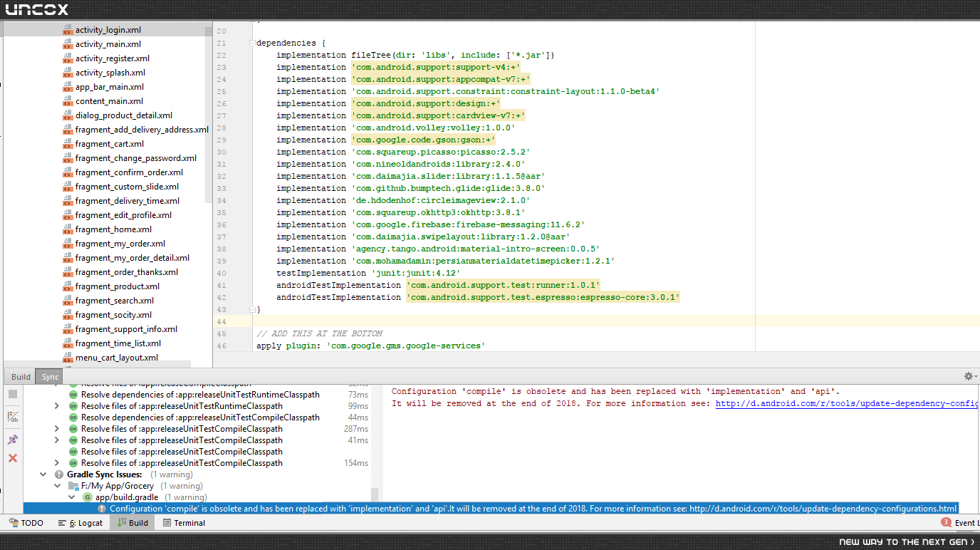Open the Build panel settings gear
The image size is (980, 550).
[x=969, y=376]
